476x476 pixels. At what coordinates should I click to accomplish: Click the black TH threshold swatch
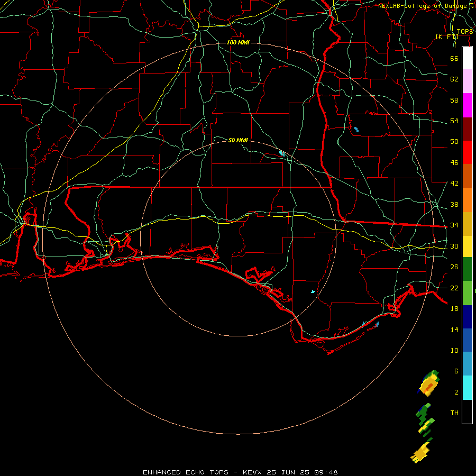pos(467,411)
